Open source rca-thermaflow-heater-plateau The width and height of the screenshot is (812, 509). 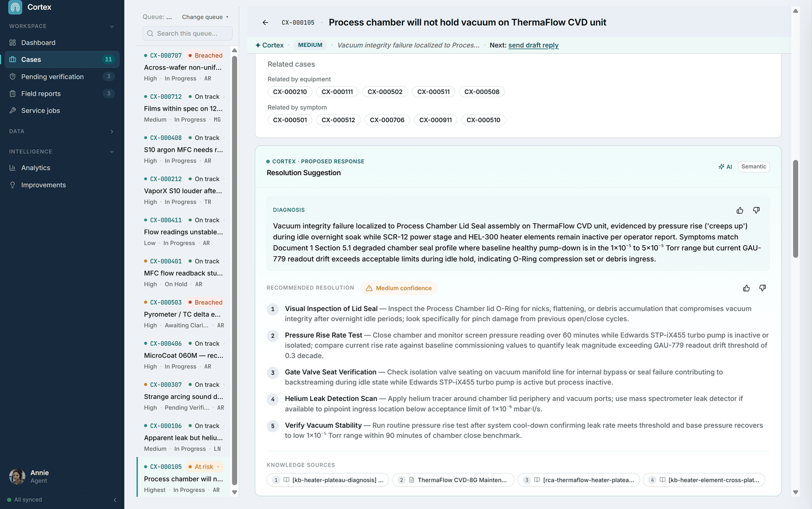tap(579, 480)
